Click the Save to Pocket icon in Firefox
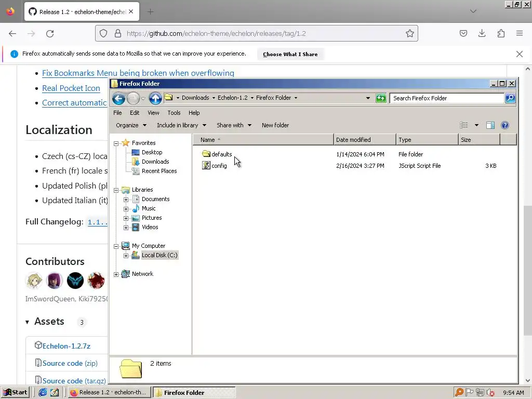This screenshot has height=399, width=532. 463,33
